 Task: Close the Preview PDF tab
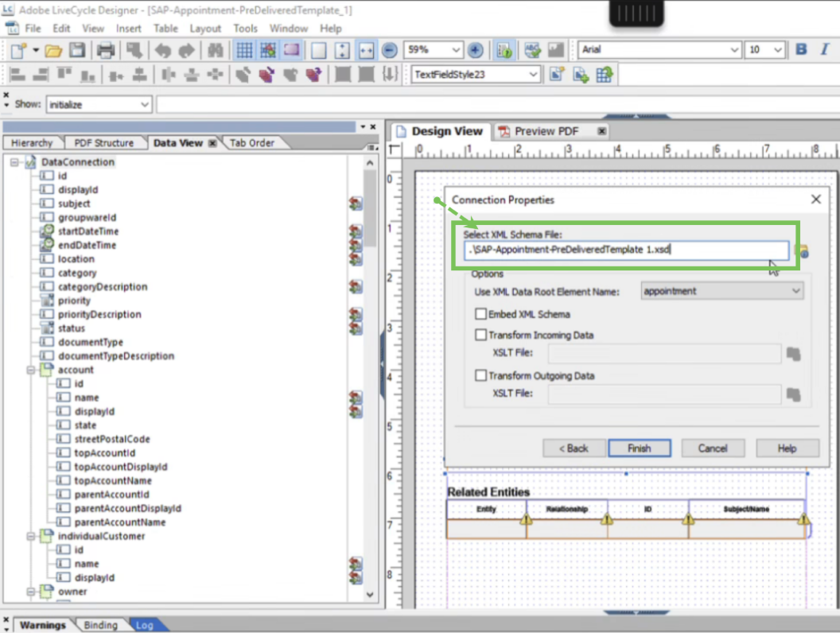click(x=602, y=131)
